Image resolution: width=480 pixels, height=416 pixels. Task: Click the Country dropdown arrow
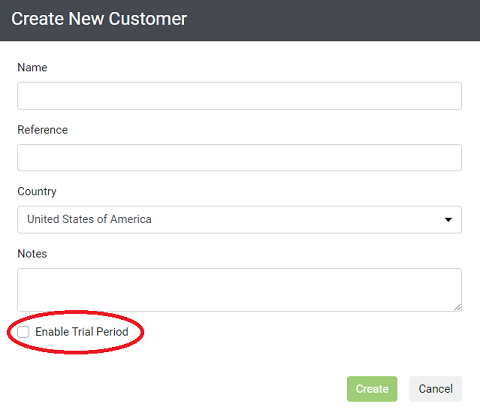pyautogui.click(x=448, y=220)
